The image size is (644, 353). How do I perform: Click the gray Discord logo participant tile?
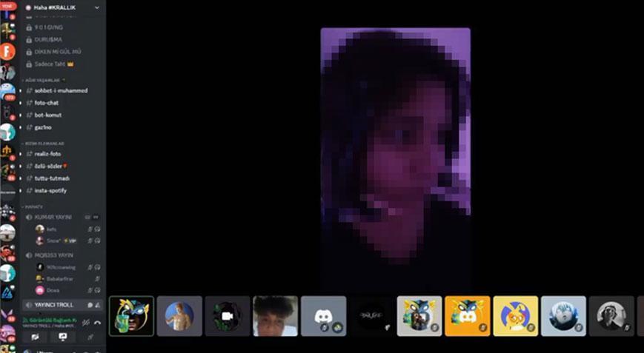click(x=323, y=316)
